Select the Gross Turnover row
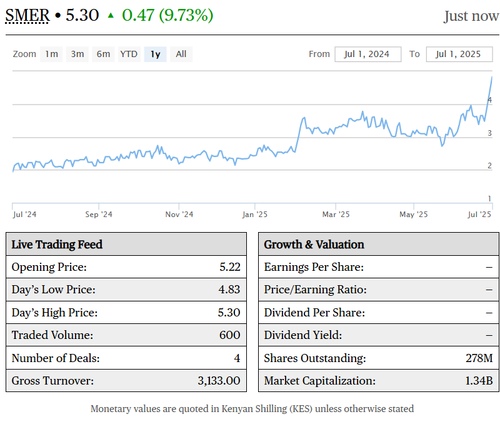500x421 pixels. 126,381
